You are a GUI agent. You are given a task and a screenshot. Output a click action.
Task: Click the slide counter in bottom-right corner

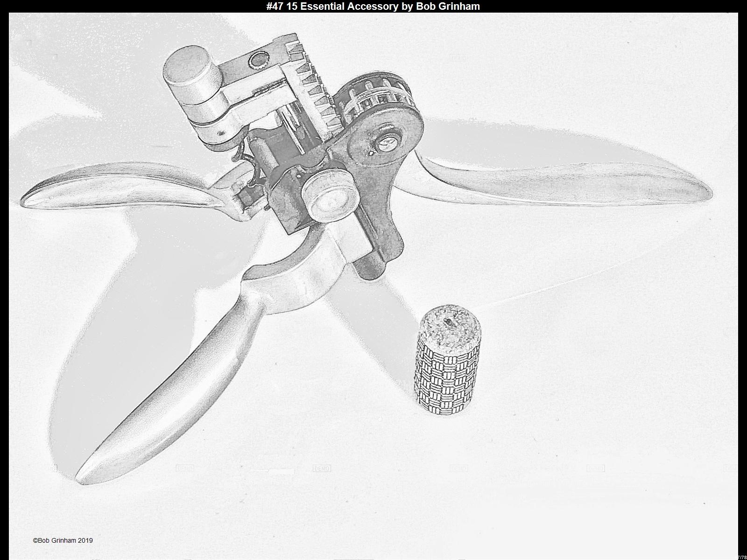pos(741,557)
